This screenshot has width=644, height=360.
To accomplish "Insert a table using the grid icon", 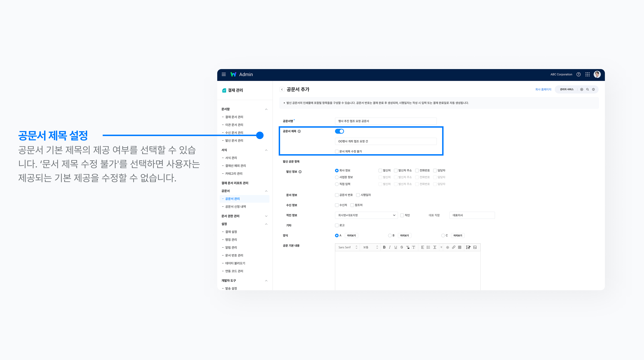I will tap(459, 247).
